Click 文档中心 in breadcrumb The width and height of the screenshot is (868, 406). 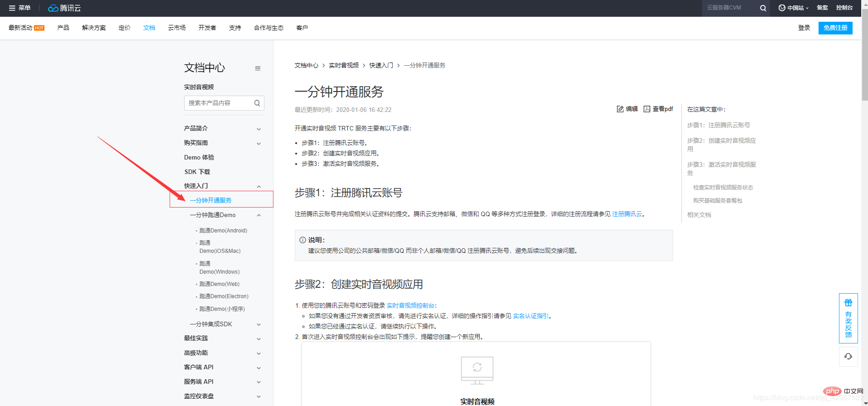(x=307, y=65)
